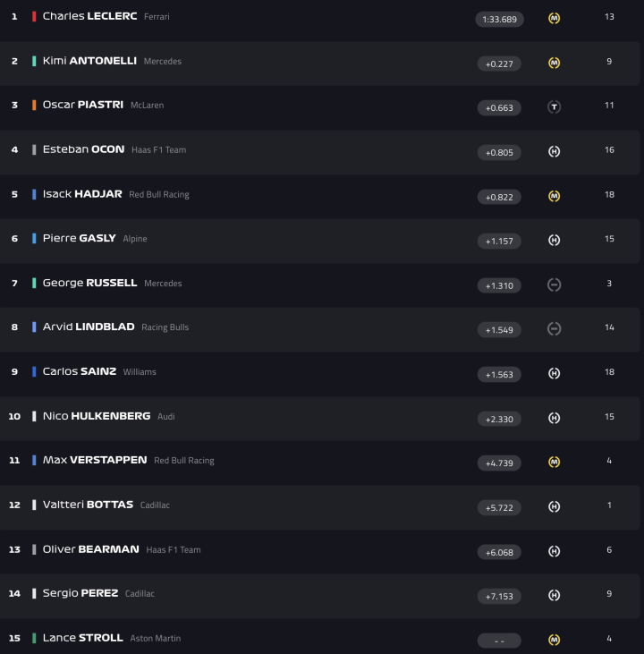Click Verstappen's yellow medium tyre icon
The width and height of the screenshot is (644, 654).
point(554,462)
